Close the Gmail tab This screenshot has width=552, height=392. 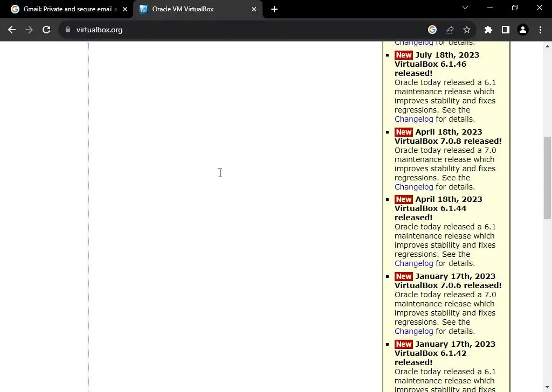(125, 9)
